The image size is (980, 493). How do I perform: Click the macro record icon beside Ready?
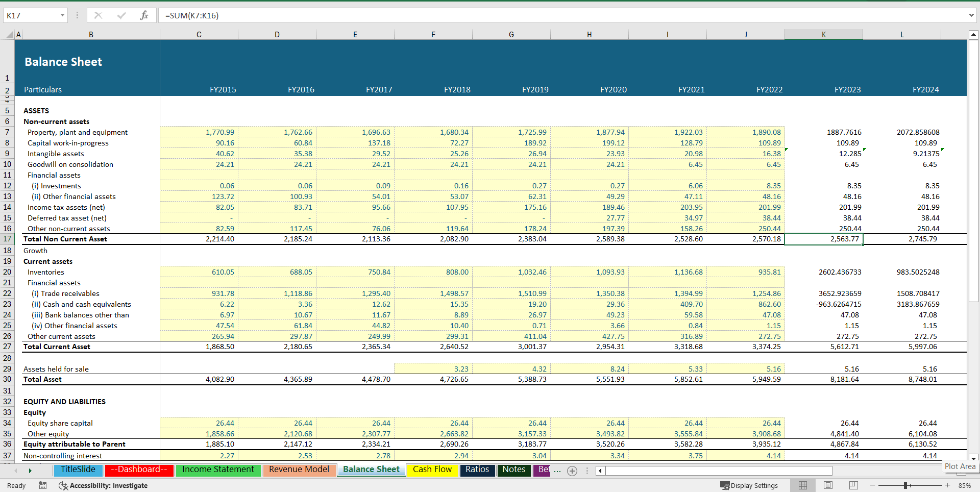tap(43, 485)
